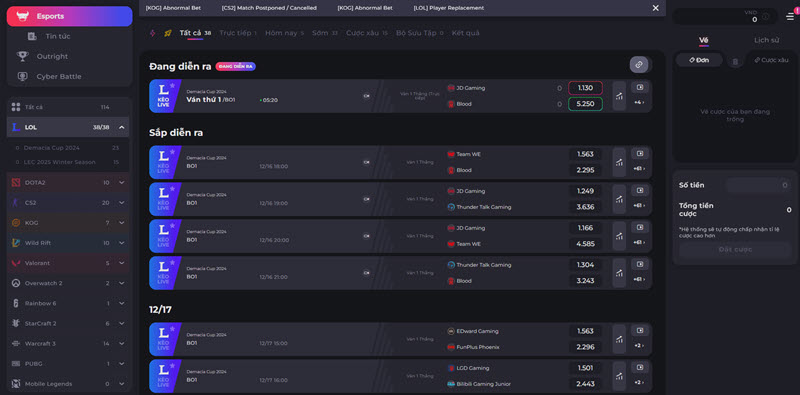Select the Đơn single bet option
Image resolution: width=800 pixels, height=395 pixels.
pos(699,60)
